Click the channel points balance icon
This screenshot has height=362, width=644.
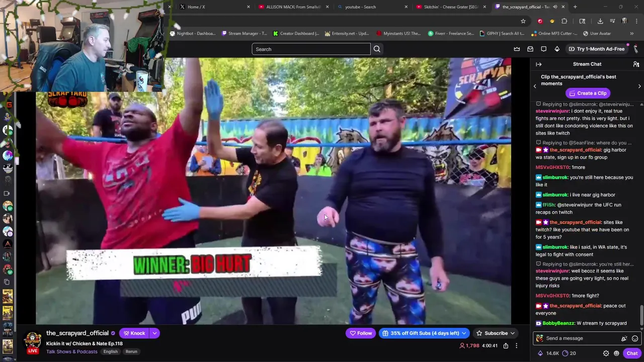[x=565, y=353]
